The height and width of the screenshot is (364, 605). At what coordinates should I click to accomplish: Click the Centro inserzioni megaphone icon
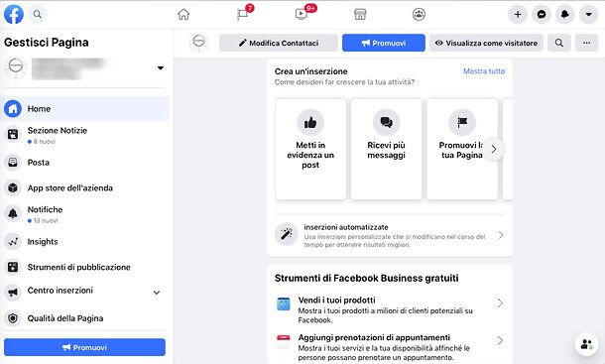13,293
